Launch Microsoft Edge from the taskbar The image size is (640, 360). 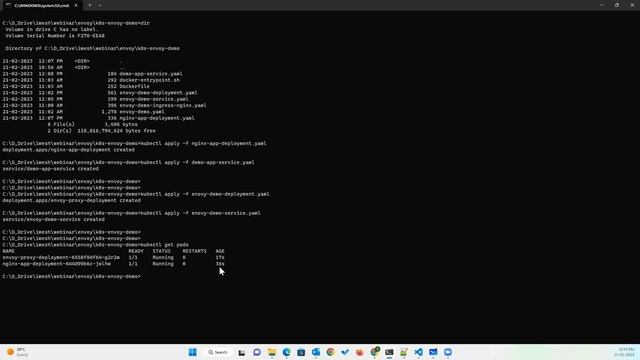(287, 352)
